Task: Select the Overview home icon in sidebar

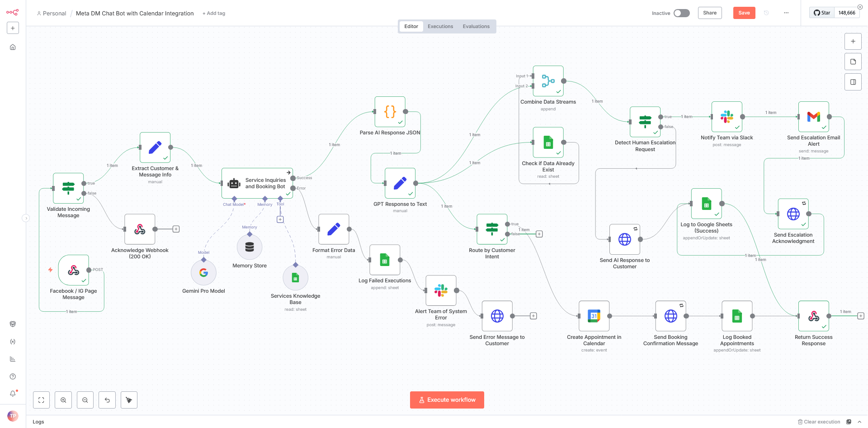Action: coord(13,47)
